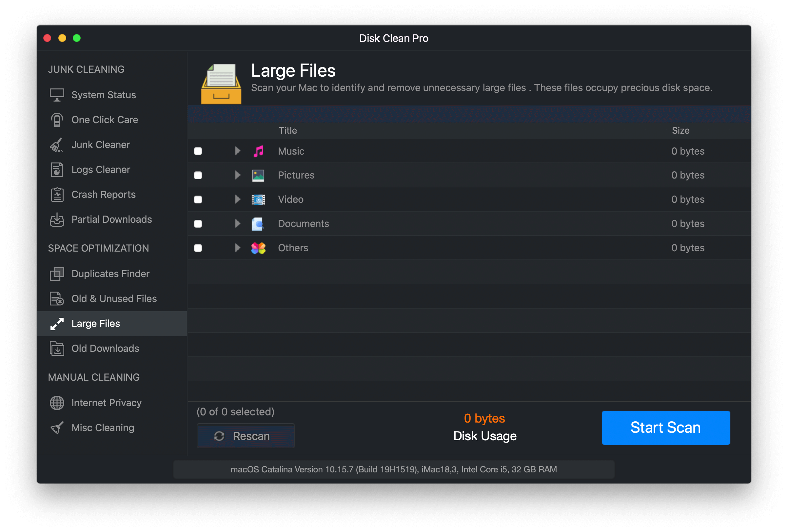Click the One Click Care icon

pyautogui.click(x=57, y=120)
